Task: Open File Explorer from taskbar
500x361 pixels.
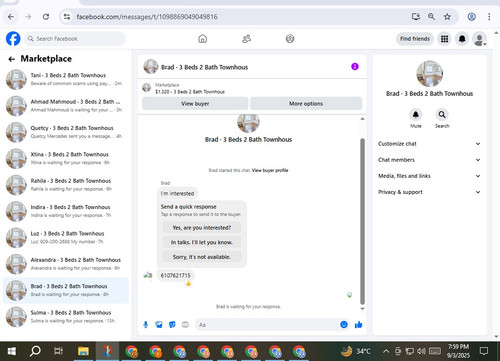Action: pyautogui.click(x=83, y=351)
